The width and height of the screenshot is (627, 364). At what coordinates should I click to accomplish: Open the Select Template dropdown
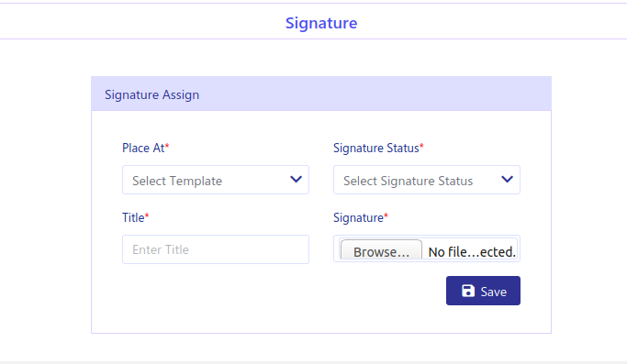coord(216,180)
